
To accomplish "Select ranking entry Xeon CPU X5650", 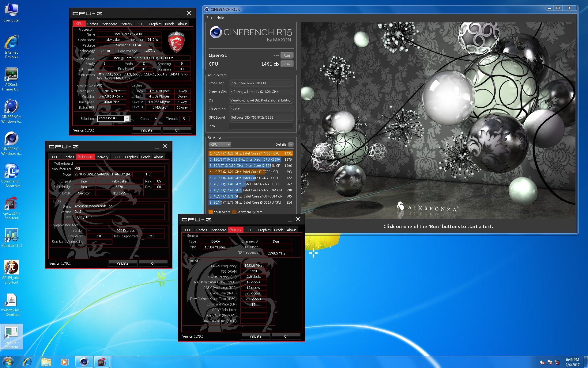I will click(x=251, y=159).
